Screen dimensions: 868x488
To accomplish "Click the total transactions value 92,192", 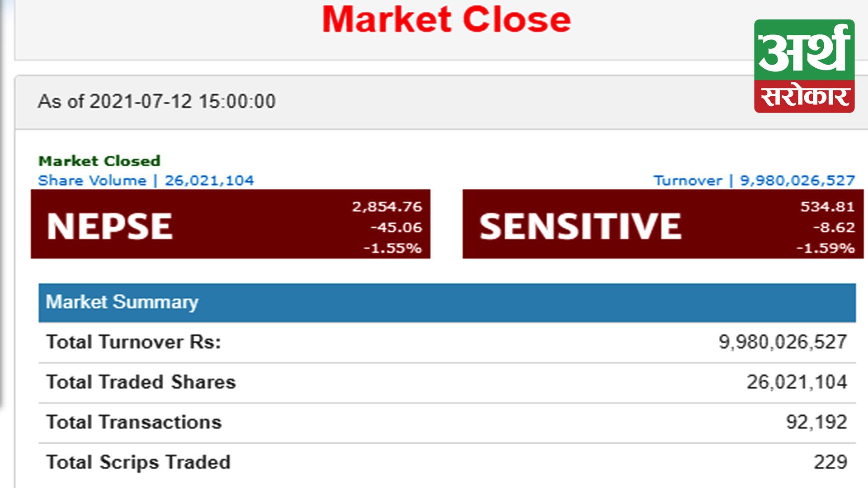I will 816,422.
